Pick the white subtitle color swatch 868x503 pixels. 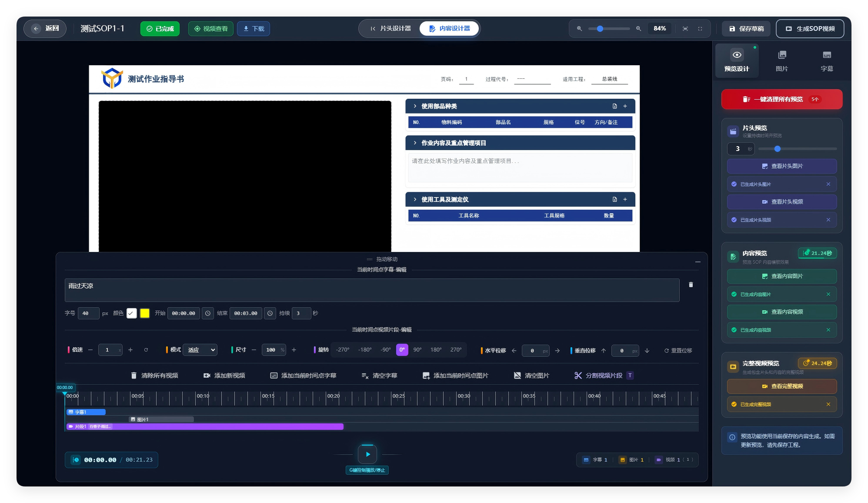point(132,313)
